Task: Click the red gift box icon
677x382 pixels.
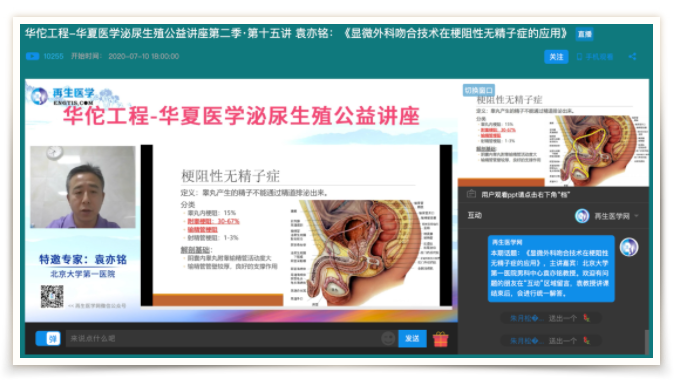Action: point(440,339)
